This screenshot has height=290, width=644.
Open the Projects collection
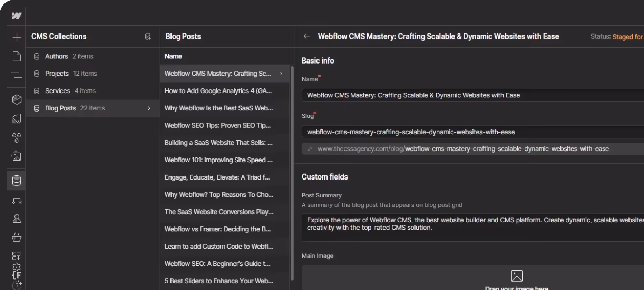92,74
